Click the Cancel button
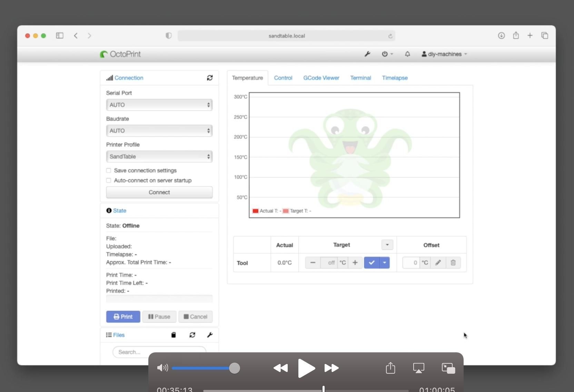 coord(196,317)
